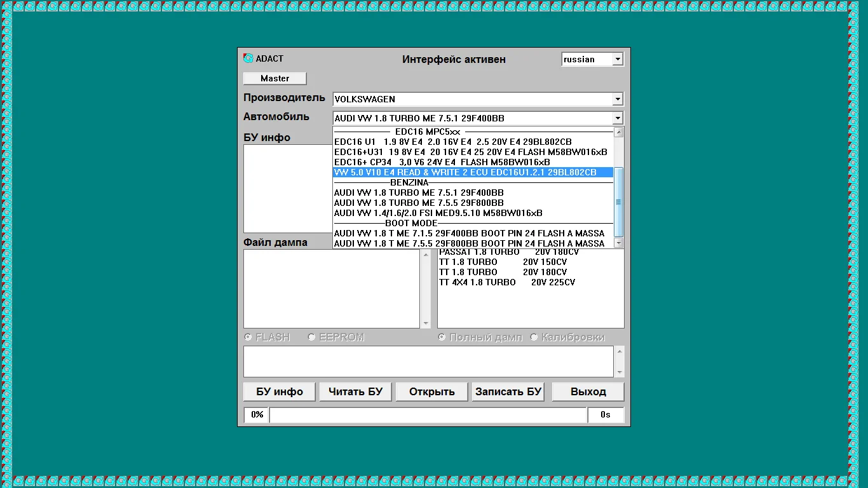Choose ME 7.1.5 29F400BB BOOT PIN 24 entry
The height and width of the screenshot is (488, 868).
[473, 233]
